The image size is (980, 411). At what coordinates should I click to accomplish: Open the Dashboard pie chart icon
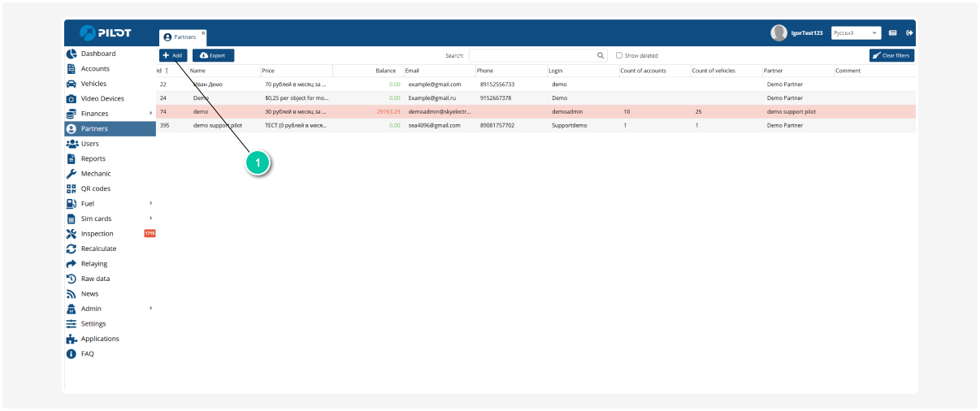72,54
